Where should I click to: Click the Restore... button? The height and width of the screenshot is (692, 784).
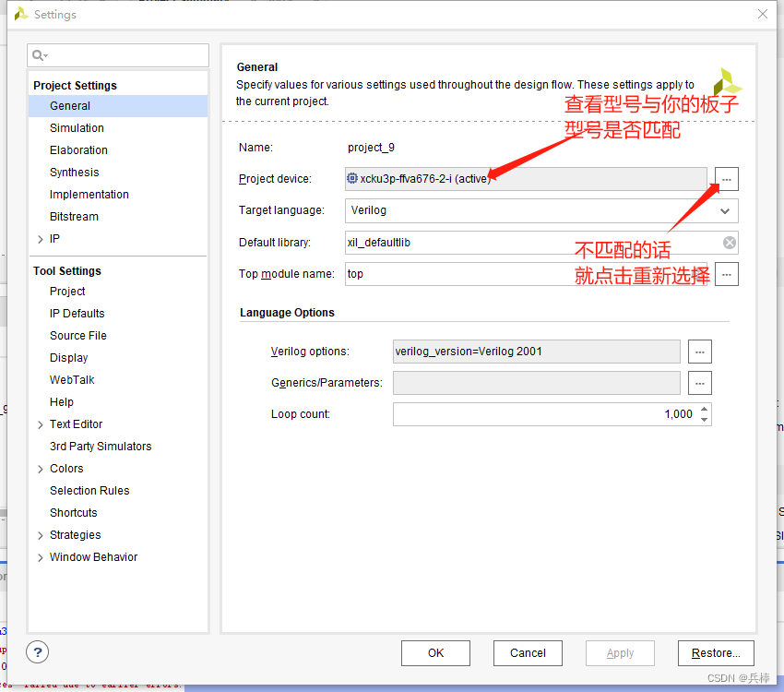(x=716, y=653)
